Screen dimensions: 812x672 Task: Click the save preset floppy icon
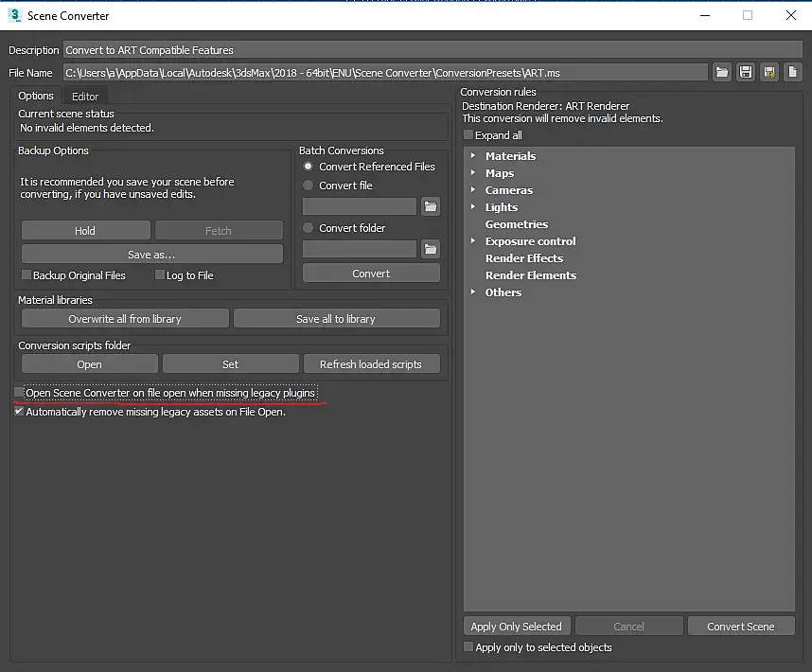(x=746, y=73)
